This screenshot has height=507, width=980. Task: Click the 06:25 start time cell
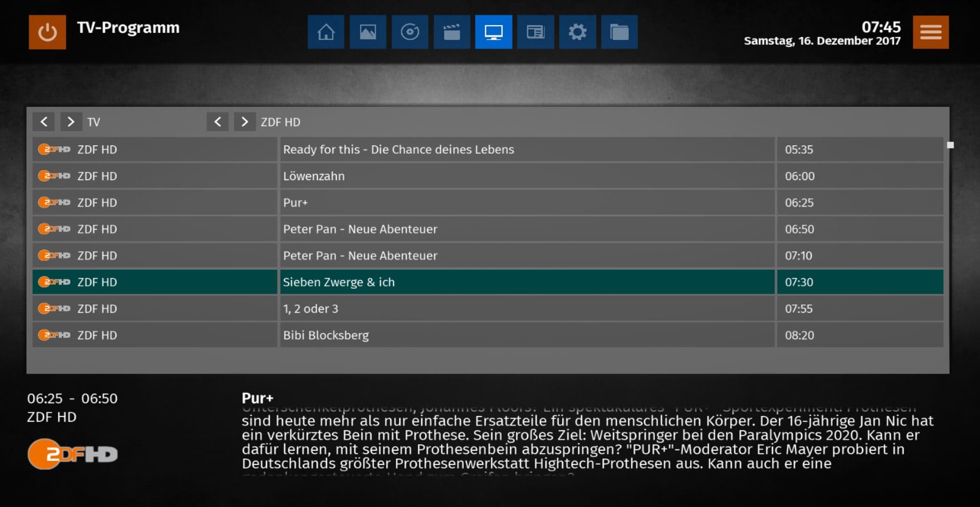(x=860, y=203)
